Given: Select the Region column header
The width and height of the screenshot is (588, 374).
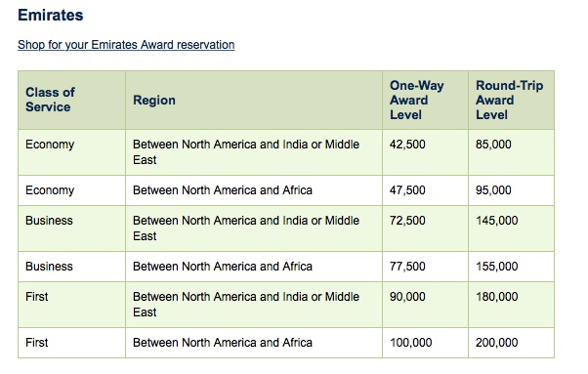Looking at the screenshot, I should (154, 100).
